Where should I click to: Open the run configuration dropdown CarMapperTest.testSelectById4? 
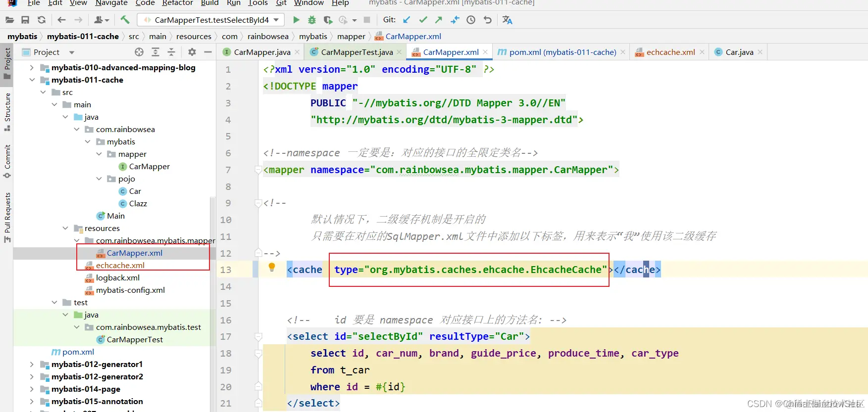click(211, 20)
